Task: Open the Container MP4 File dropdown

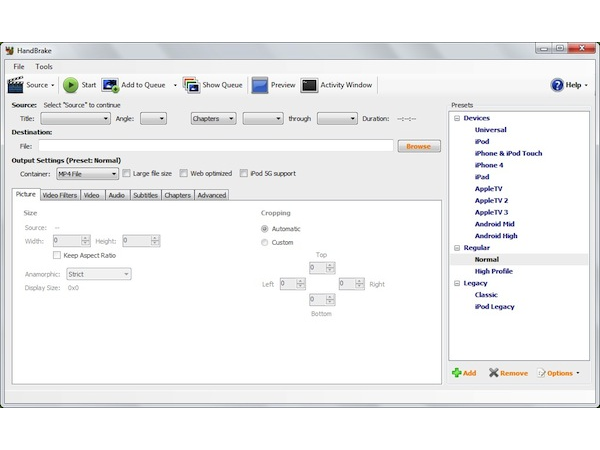Action: pos(87,174)
